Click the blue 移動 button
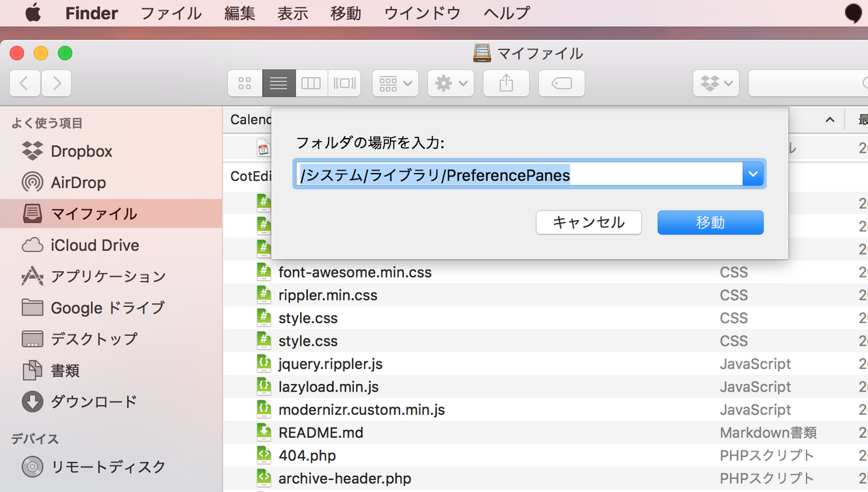Viewport: 868px width, 492px height. click(710, 222)
